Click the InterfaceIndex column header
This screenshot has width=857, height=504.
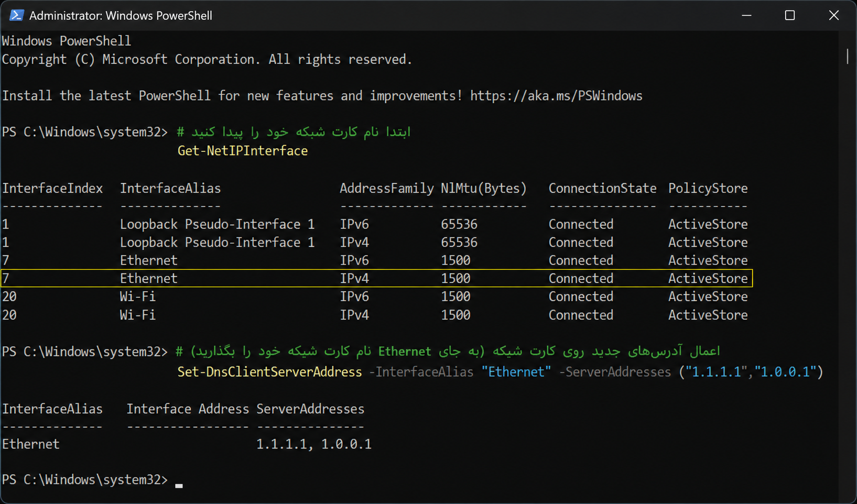coord(52,188)
